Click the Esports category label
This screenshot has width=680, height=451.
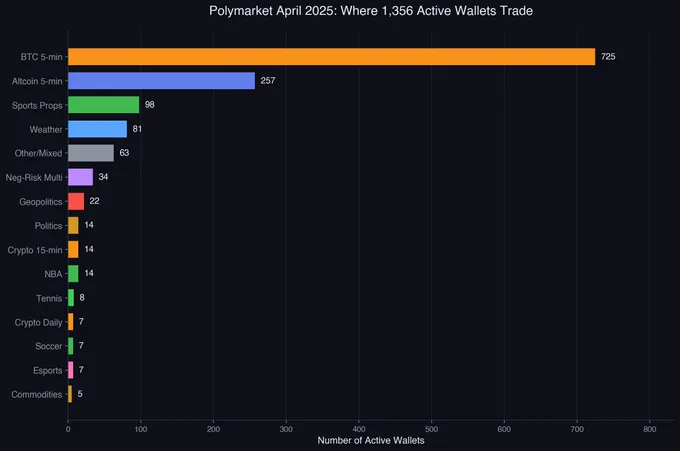(48, 371)
